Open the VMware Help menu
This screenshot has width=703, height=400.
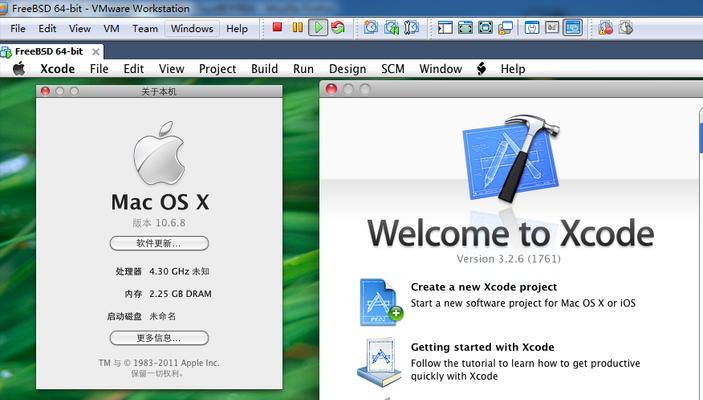[x=237, y=29]
